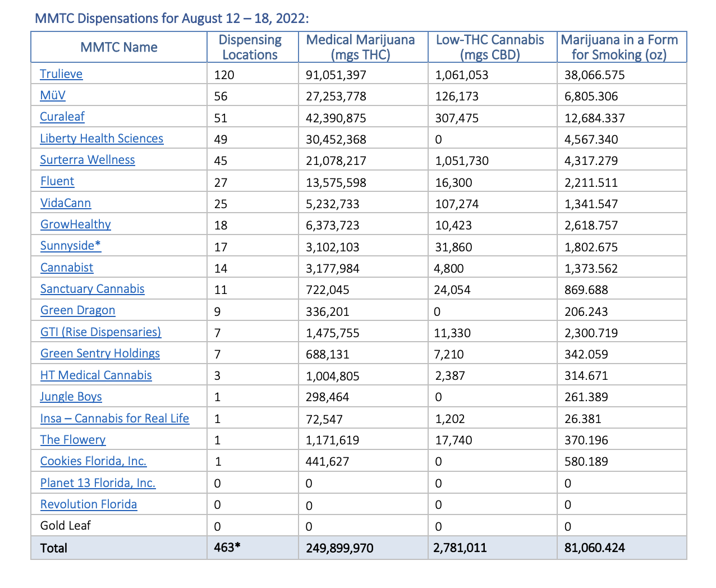Select MüV's THC value 27,253,778
The image size is (716, 588).
click(x=336, y=97)
